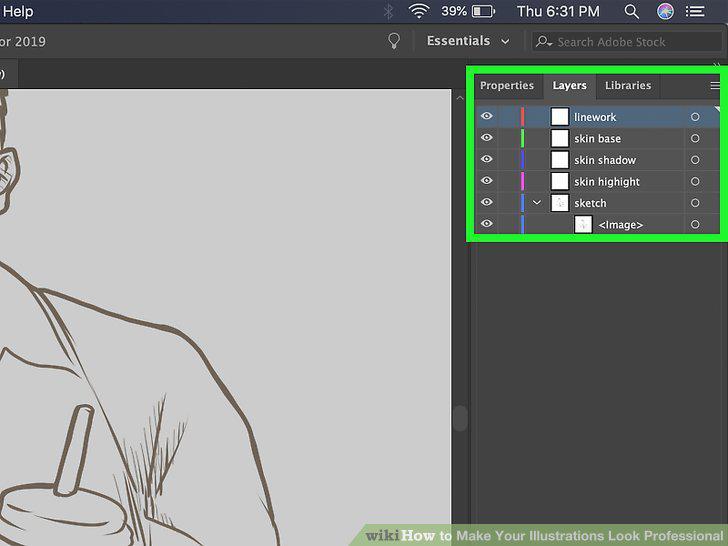This screenshot has width=728, height=546.
Task: Open the Layers panel hamburger menu
Action: 715,85
